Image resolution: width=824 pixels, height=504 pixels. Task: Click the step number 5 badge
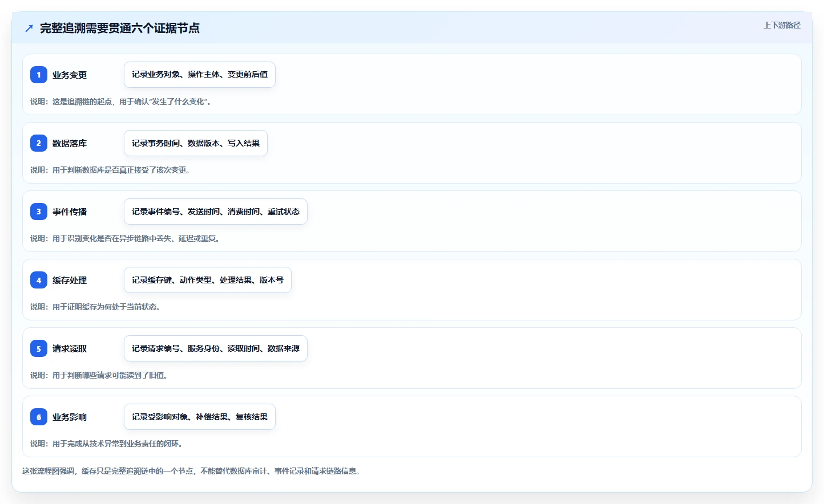tap(39, 348)
